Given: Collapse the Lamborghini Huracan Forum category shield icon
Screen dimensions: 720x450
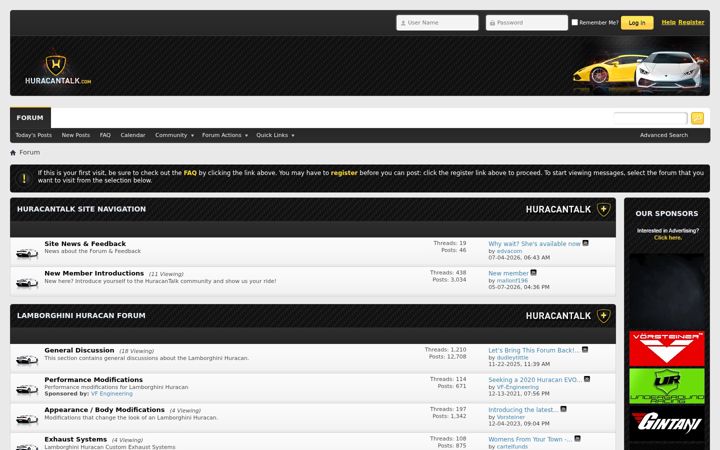Looking at the screenshot, I should pos(603,316).
